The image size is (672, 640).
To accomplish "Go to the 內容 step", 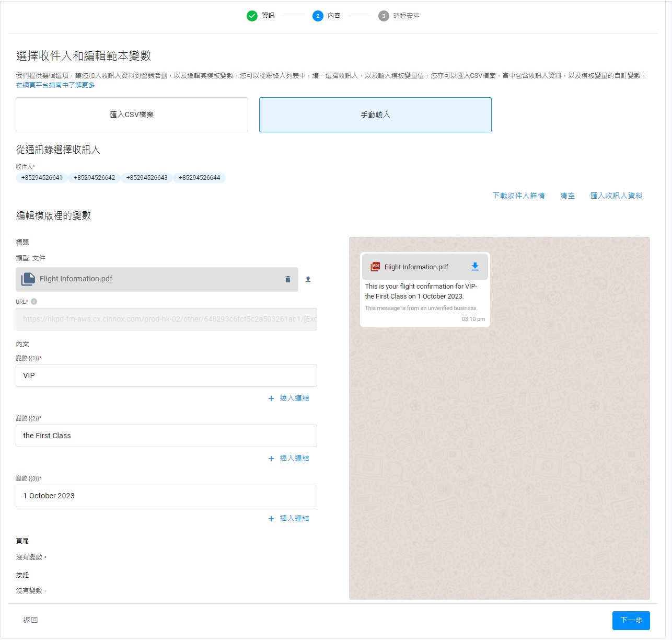I will (x=334, y=16).
